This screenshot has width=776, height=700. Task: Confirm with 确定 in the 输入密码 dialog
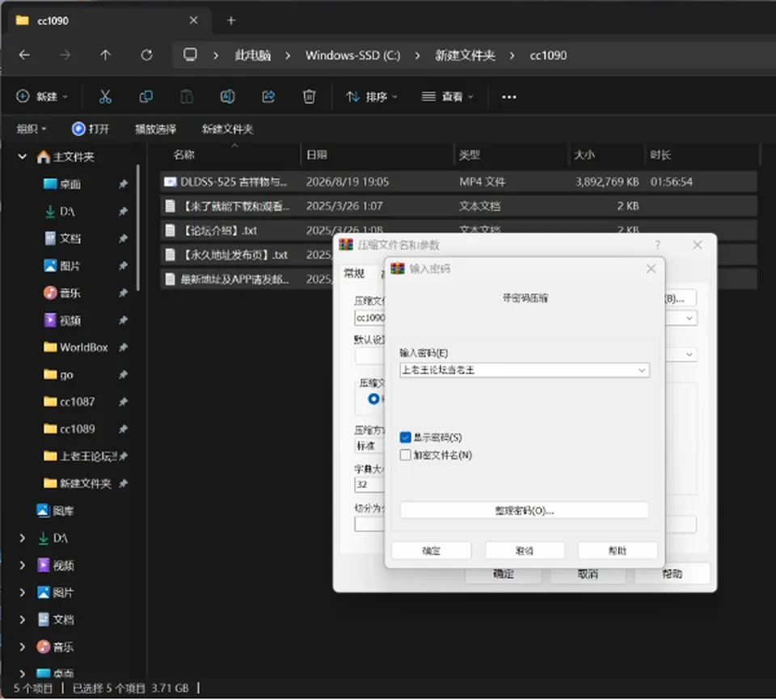(431, 550)
